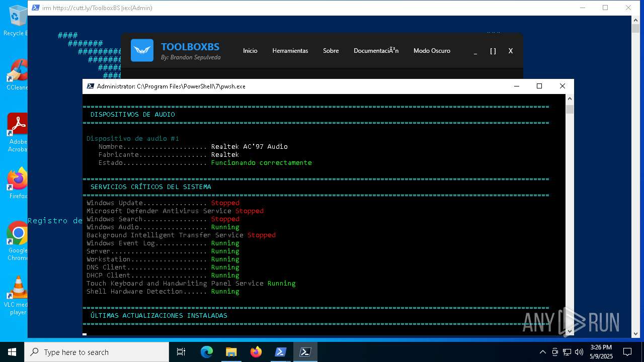This screenshot has height=362, width=644.
Task: Close ToolboxBS with the X button
Action: click(x=511, y=51)
